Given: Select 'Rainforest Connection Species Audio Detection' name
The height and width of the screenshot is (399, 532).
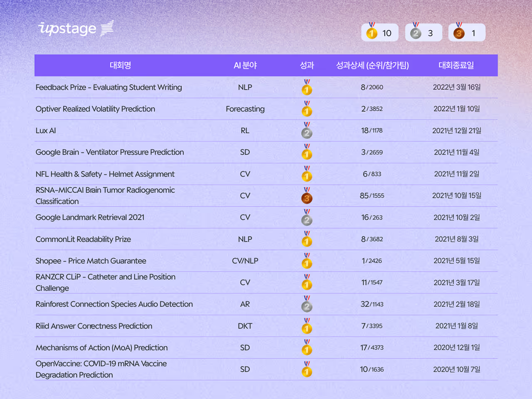Looking at the screenshot, I should point(114,304).
